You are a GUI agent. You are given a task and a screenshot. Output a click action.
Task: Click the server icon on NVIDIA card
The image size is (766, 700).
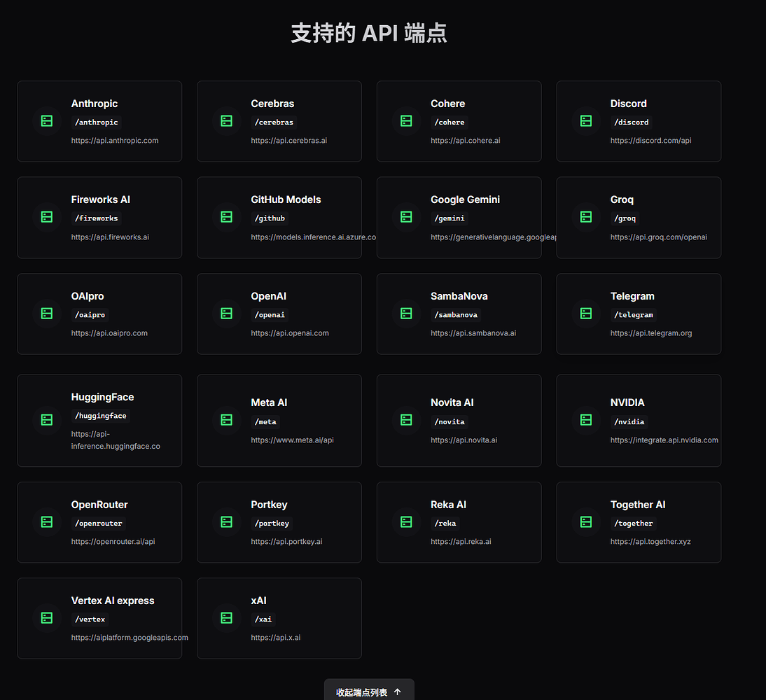[586, 420]
